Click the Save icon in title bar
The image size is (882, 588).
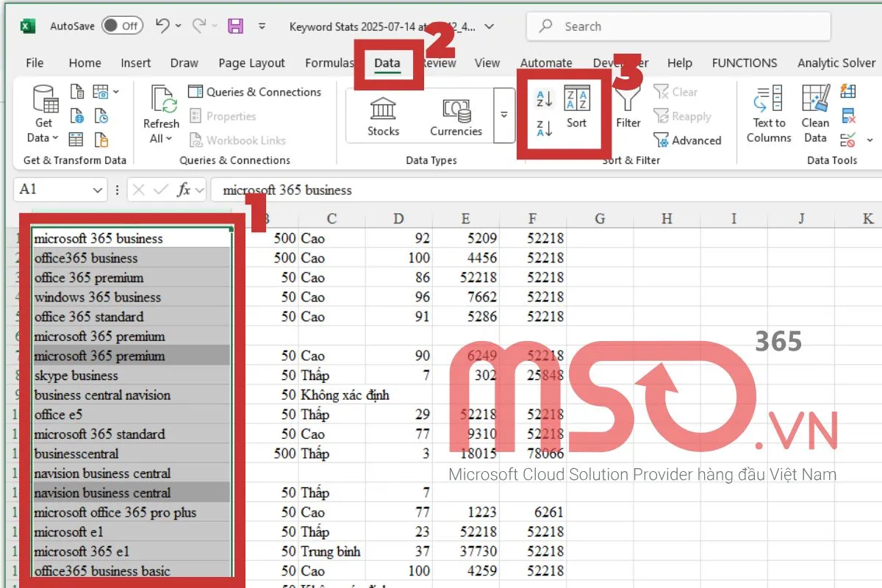coord(235,26)
